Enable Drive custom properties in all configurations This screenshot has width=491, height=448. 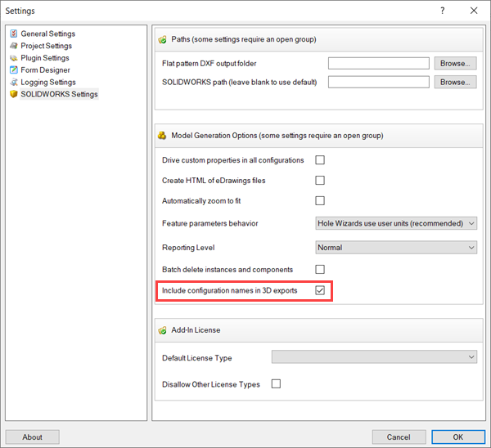coord(321,160)
